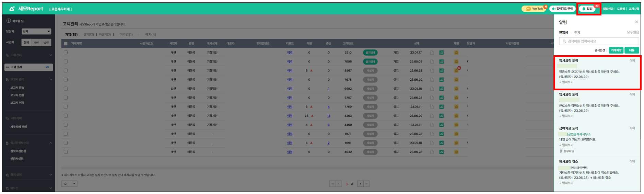Open We Talk chat from the header

coord(534,9)
